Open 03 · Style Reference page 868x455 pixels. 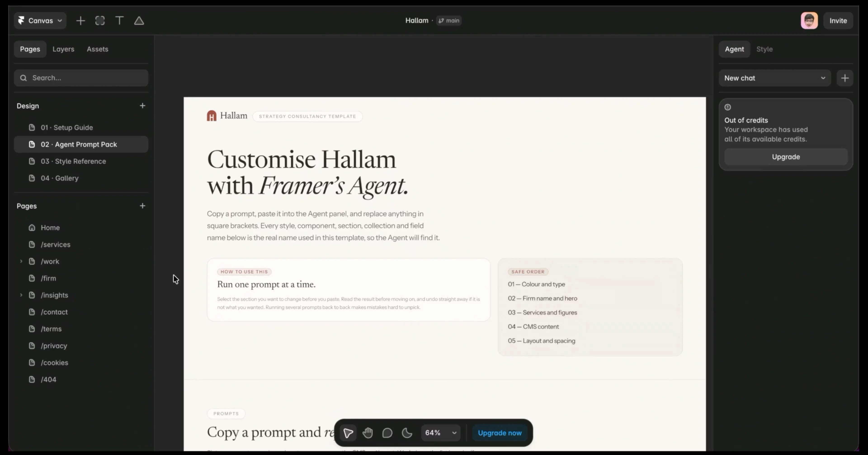pos(81,161)
